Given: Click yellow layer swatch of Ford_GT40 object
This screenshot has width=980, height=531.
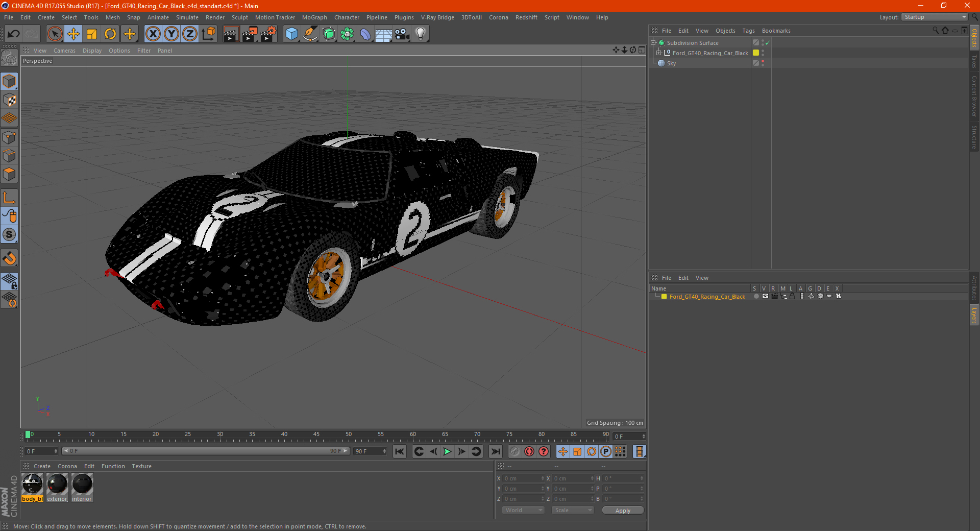Looking at the screenshot, I should point(756,53).
